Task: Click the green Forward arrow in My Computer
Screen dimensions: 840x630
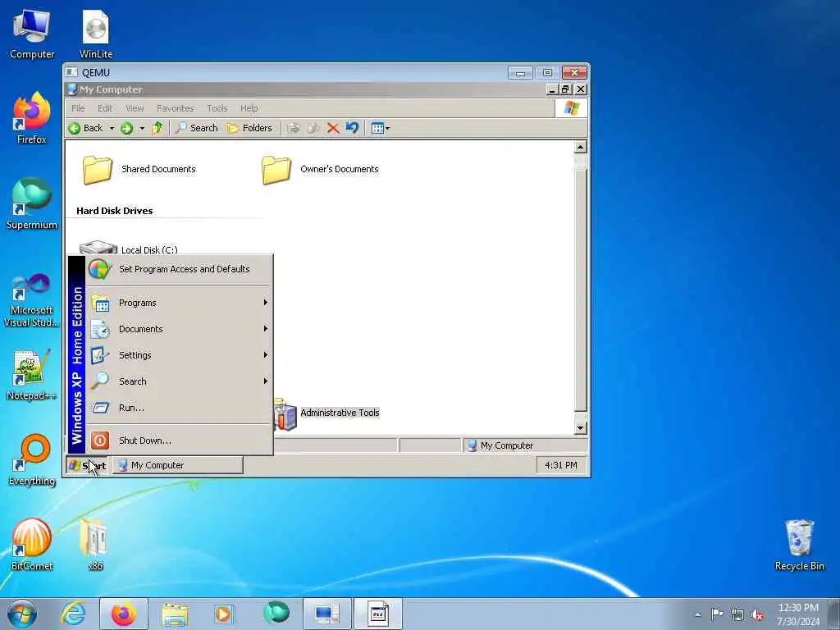Action: (126, 128)
